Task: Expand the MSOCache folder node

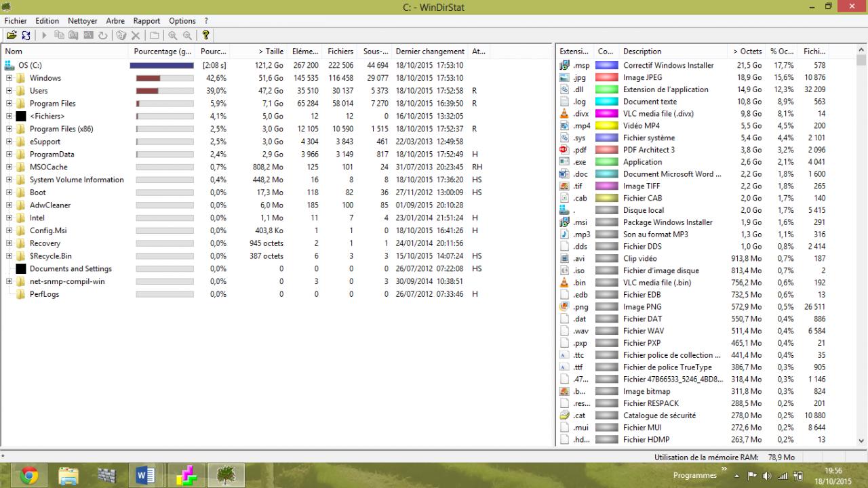Action: click(9, 167)
